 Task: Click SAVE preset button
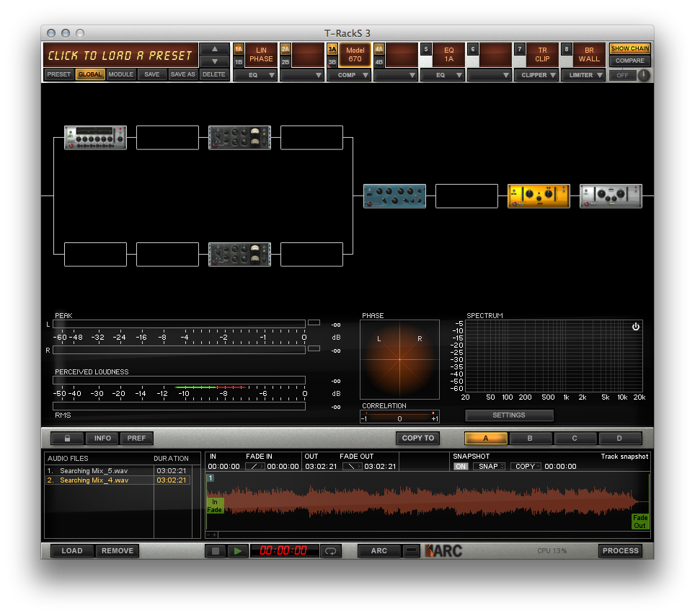tap(152, 74)
